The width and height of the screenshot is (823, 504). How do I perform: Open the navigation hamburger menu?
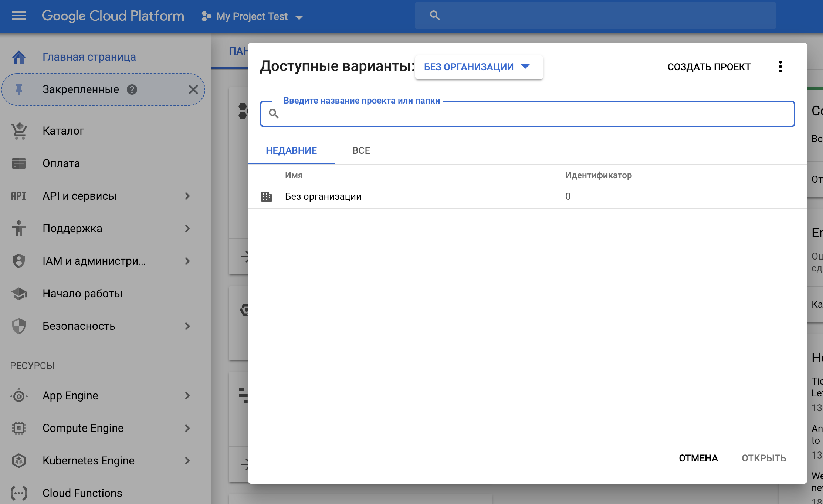pos(18,16)
